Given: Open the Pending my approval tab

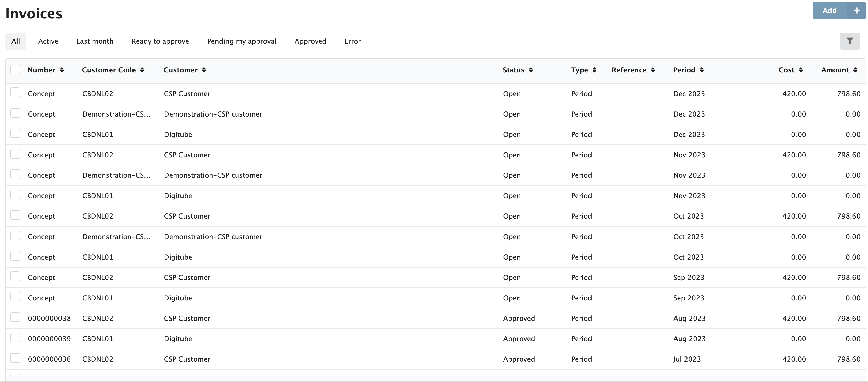Looking at the screenshot, I should pyautogui.click(x=242, y=41).
